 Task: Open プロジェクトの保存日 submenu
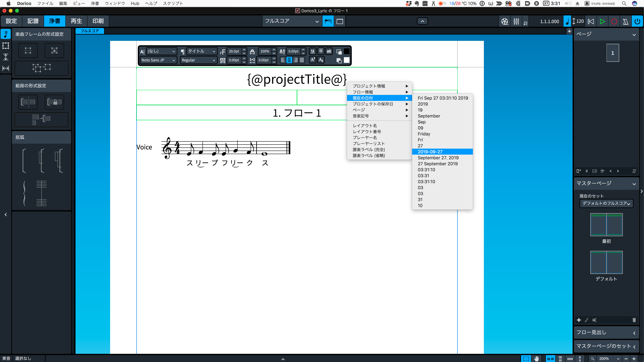point(379,104)
